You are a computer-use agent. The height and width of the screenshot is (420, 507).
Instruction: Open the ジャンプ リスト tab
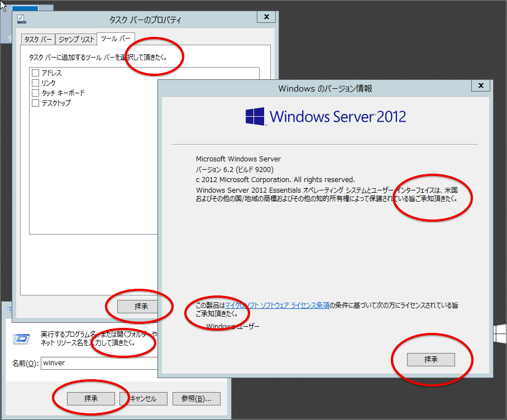click(76, 40)
